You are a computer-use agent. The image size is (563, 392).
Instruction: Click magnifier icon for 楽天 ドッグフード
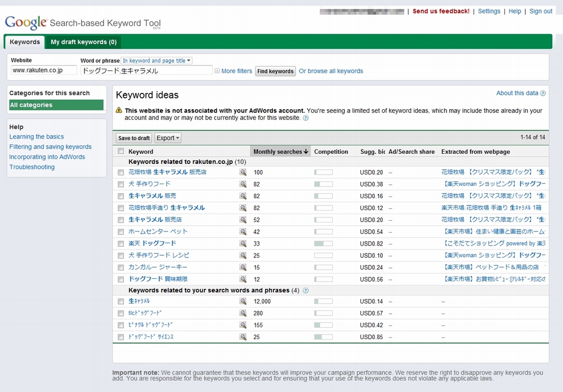pos(243,244)
